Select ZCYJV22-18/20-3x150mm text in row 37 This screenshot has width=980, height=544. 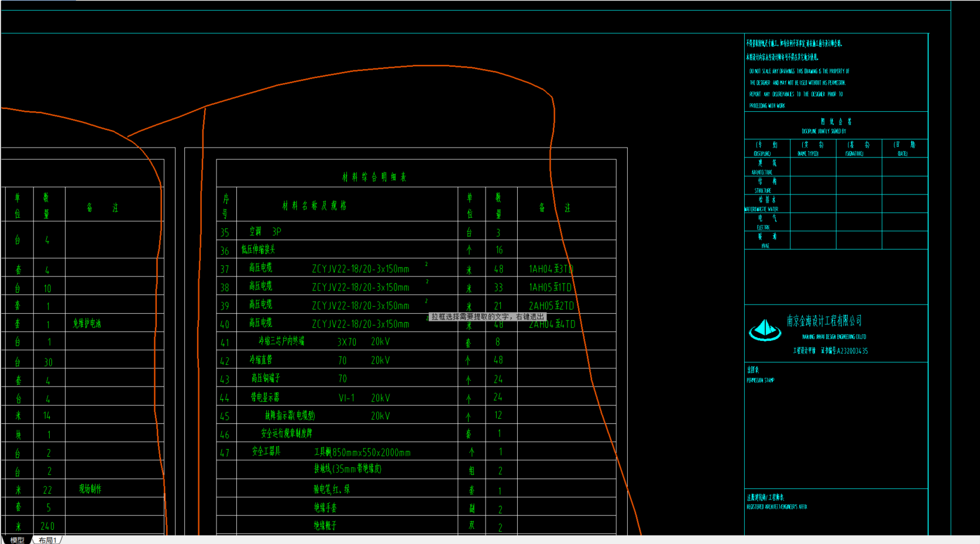[360, 269]
